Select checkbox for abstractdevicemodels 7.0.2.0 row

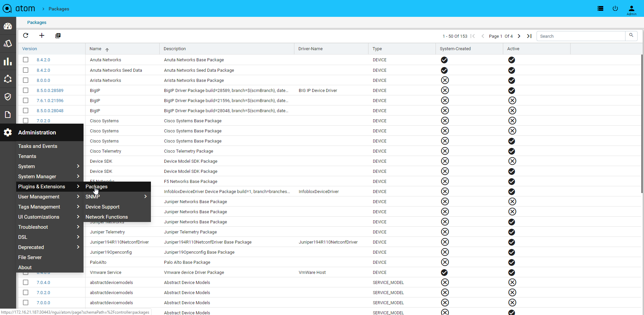click(x=26, y=292)
